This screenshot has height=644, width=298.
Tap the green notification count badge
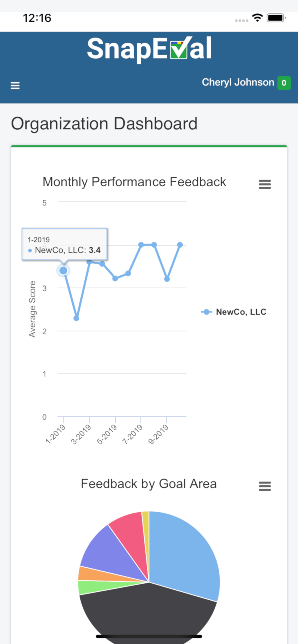pyautogui.click(x=284, y=83)
